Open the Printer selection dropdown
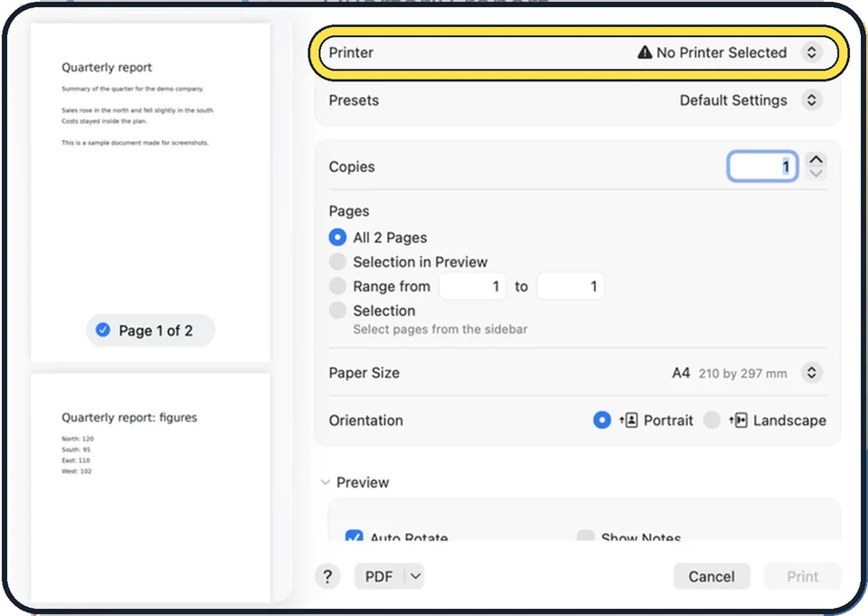The width and height of the screenshot is (868, 616). tap(812, 52)
